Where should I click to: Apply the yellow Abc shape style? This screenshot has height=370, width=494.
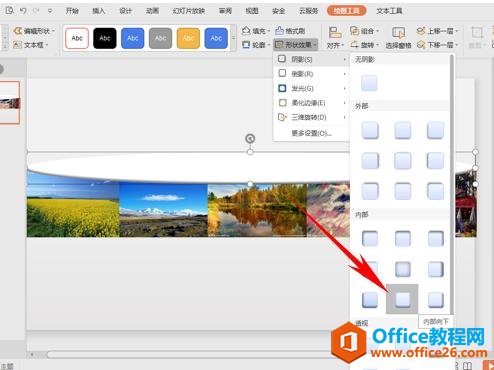pos(188,38)
